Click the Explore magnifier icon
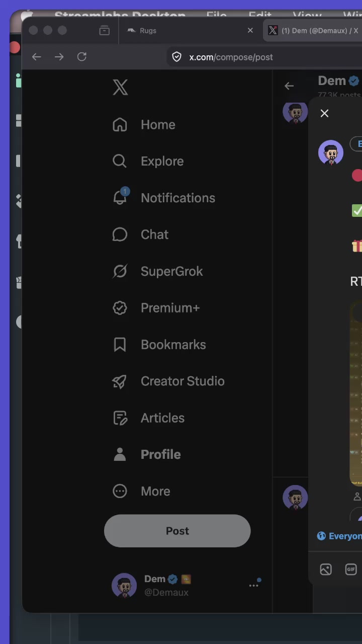 [120, 161]
